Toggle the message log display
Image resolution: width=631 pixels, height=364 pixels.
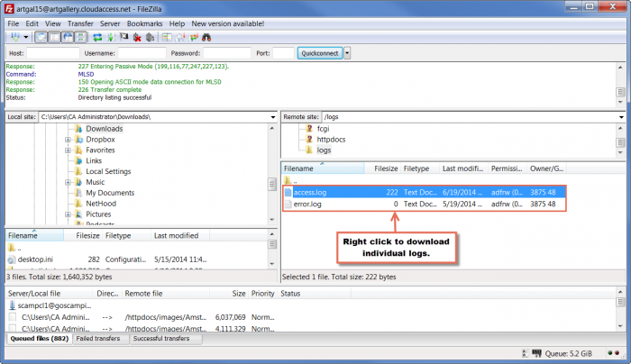(x=41, y=38)
